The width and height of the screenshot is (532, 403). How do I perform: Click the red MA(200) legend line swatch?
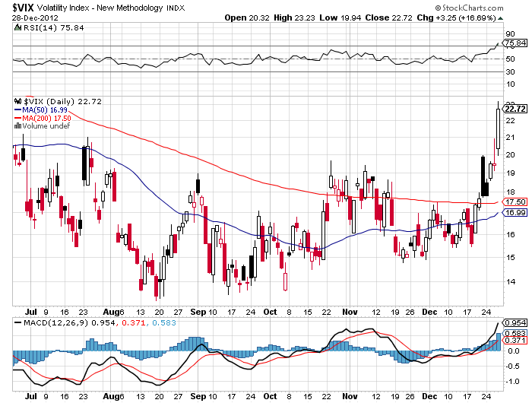pos(17,118)
